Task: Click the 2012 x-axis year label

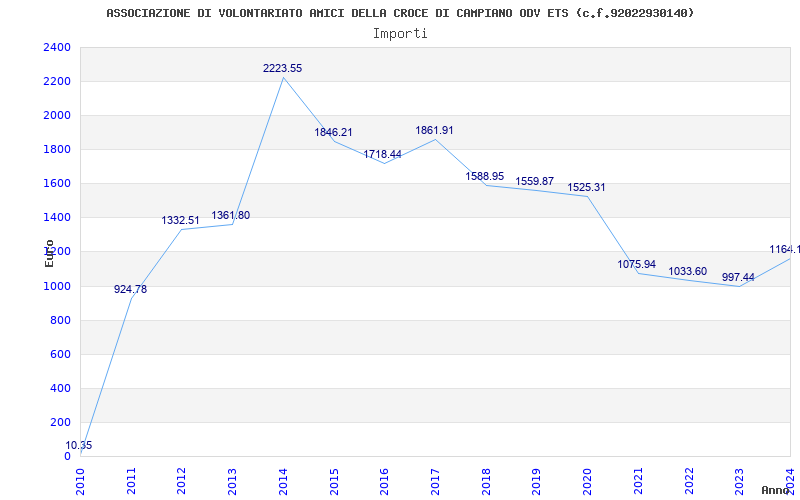Action: point(182,482)
